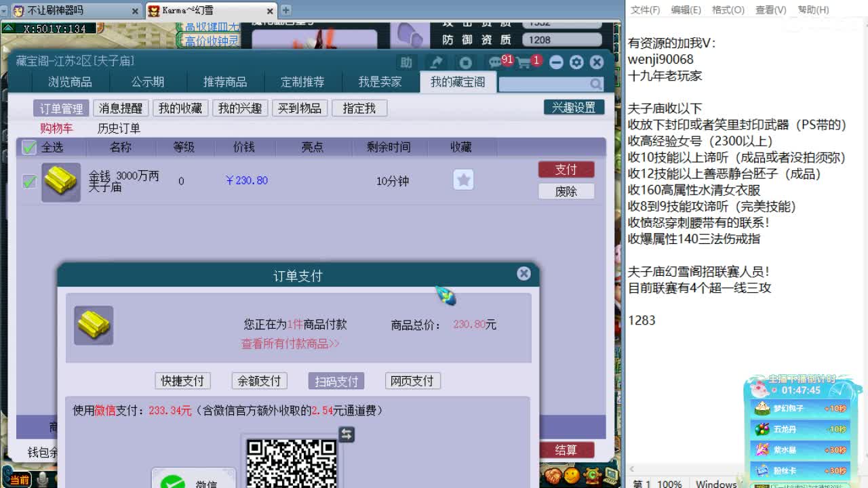Switch to 定制推荐 tab
This screenshot has width=868, height=488.
(x=302, y=82)
